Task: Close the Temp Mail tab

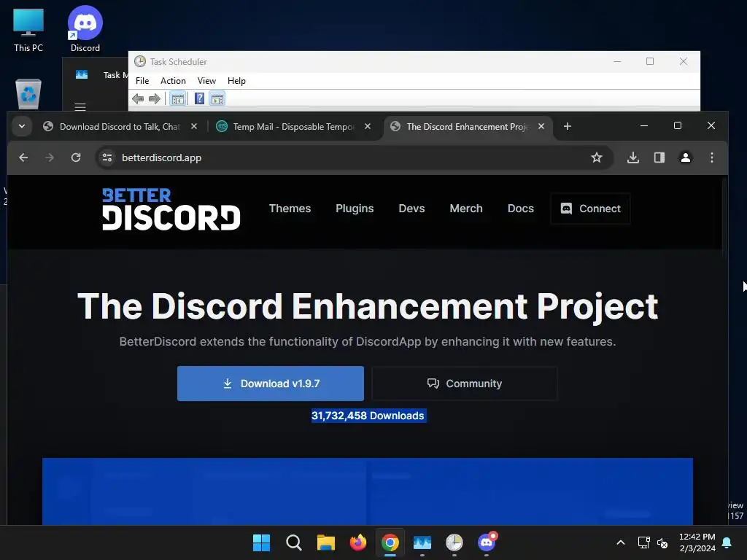Action: [x=368, y=126]
